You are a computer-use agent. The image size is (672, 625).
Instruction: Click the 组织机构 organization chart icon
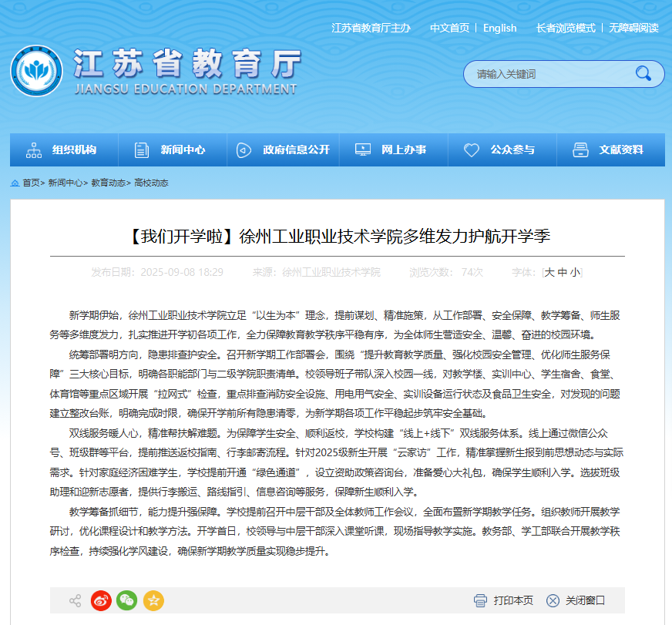(34, 150)
